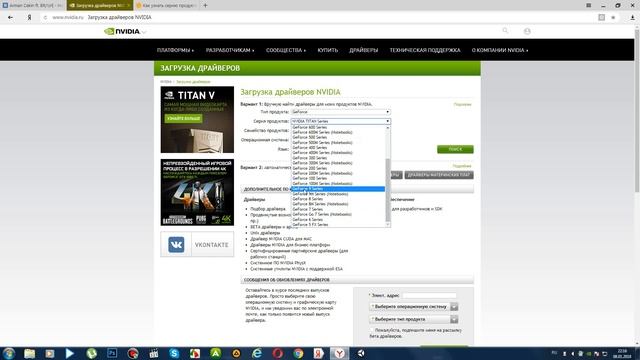The height and width of the screenshot is (360, 640).
Task: Open the 'Тип продукта' GeForce dropdown
Action: pyautogui.click(x=340, y=112)
